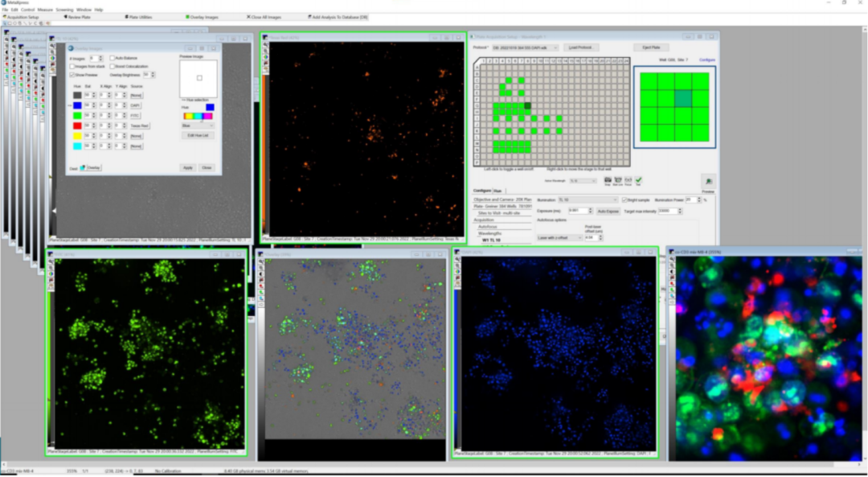Toggle the Show Preview checkbox

tap(73, 74)
